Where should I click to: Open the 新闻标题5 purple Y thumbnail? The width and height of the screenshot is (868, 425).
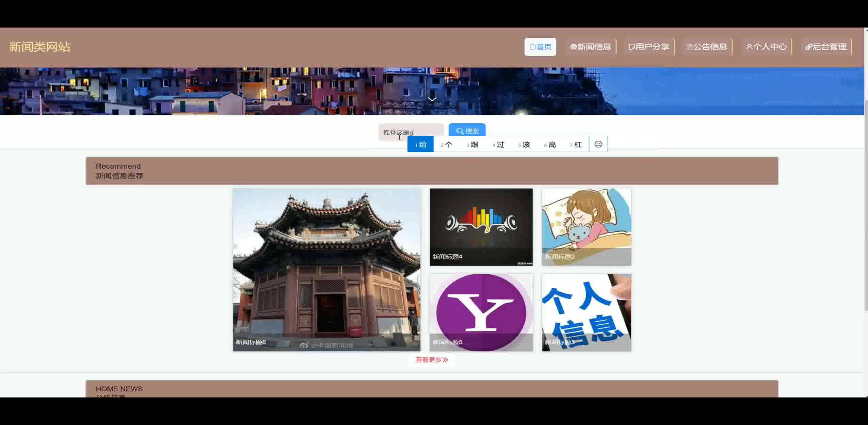pyautogui.click(x=481, y=312)
